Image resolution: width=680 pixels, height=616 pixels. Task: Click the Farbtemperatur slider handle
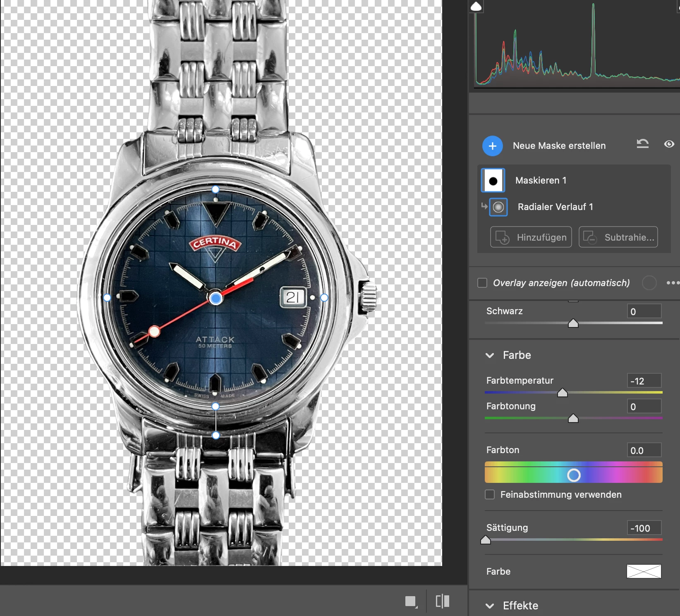point(563,393)
